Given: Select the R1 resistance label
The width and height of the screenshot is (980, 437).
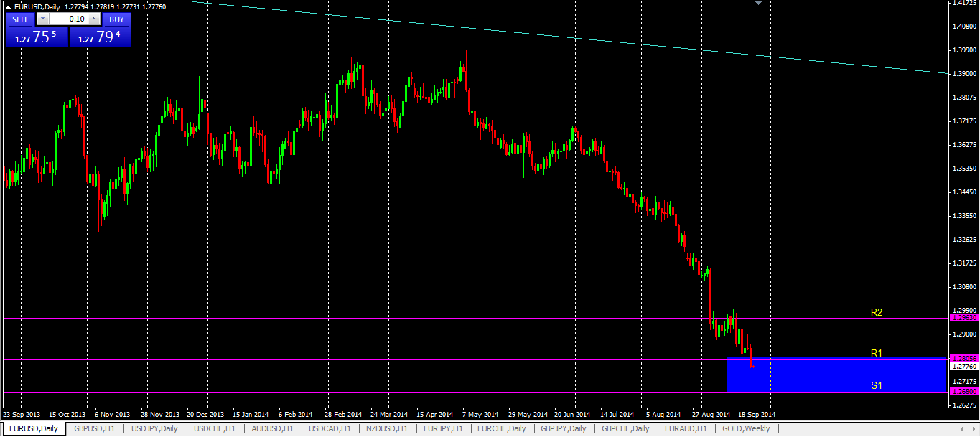Looking at the screenshot, I should point(877,353).
